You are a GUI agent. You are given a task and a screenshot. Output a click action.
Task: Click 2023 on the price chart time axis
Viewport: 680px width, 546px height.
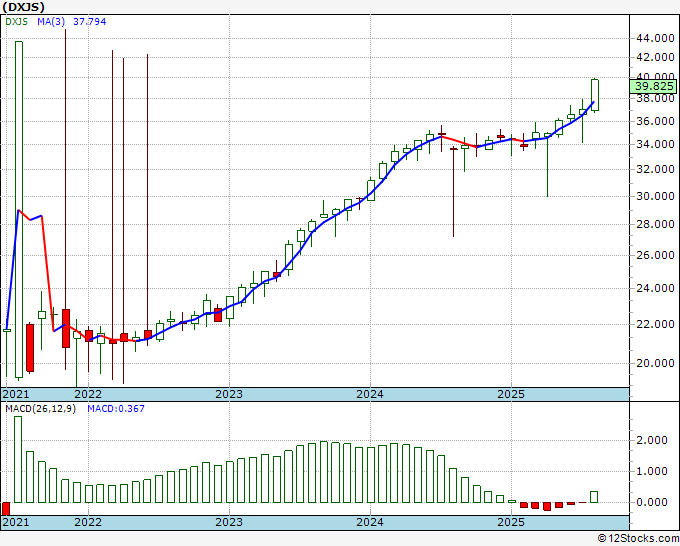pyautogui.click(x=229, y=394)
